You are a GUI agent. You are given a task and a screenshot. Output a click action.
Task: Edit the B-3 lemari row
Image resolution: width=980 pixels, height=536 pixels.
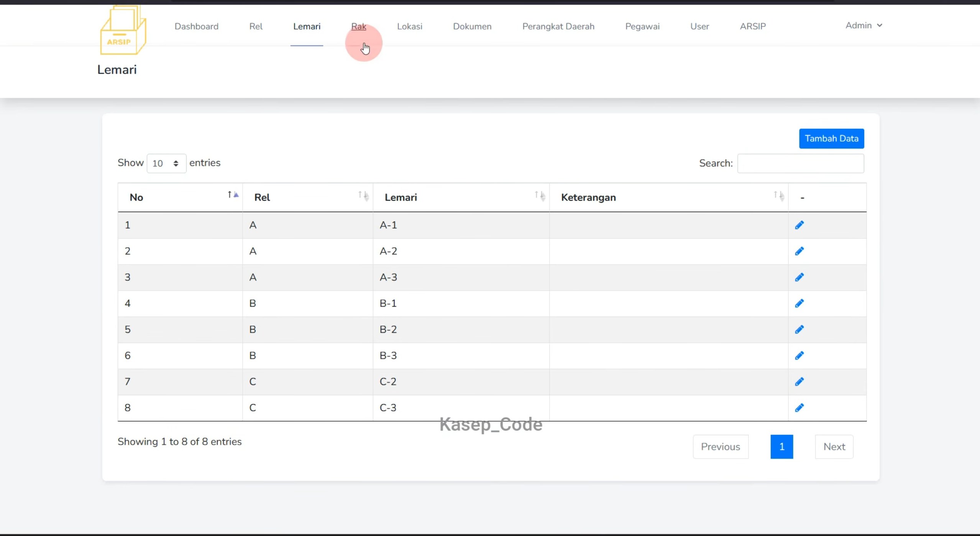[799, 355]
